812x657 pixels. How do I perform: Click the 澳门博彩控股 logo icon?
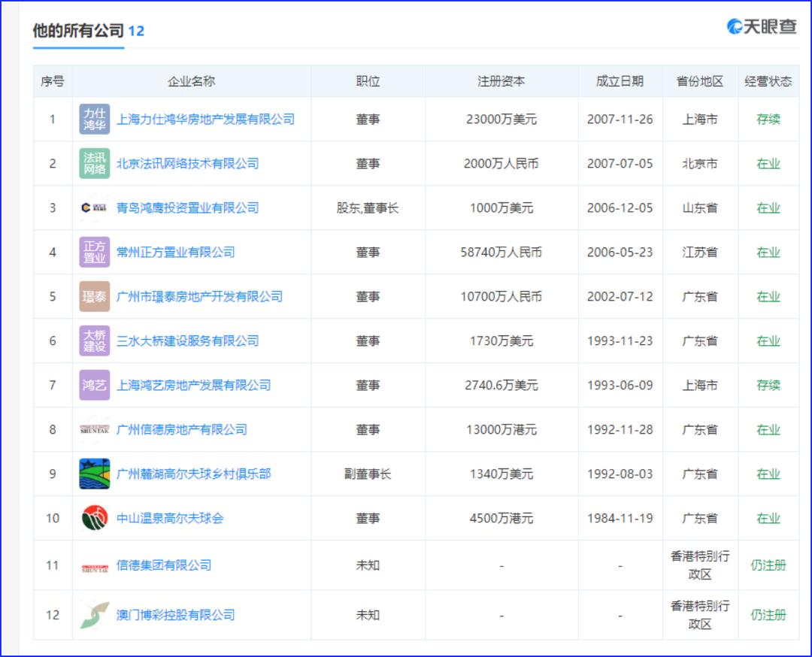[95, 615]
